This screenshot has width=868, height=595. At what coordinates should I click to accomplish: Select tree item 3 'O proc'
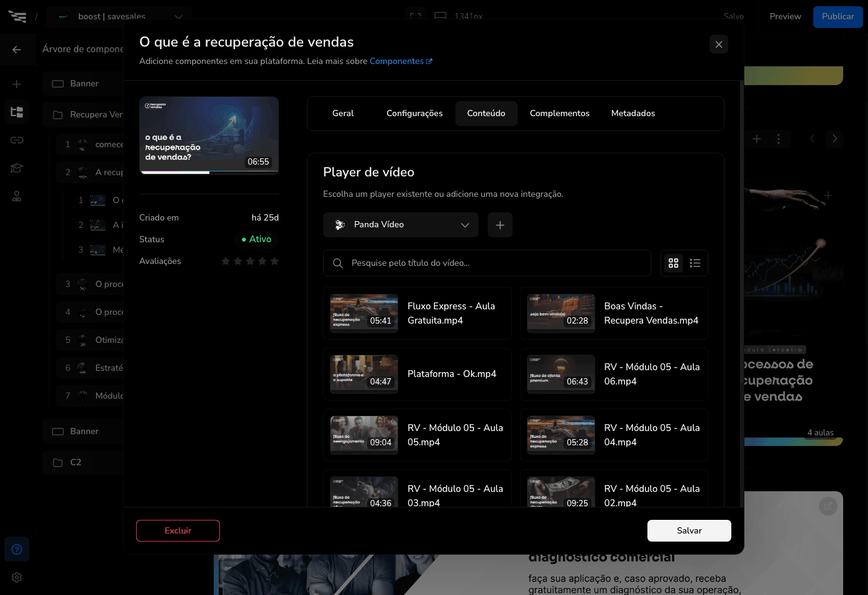[x=90, y=284]
